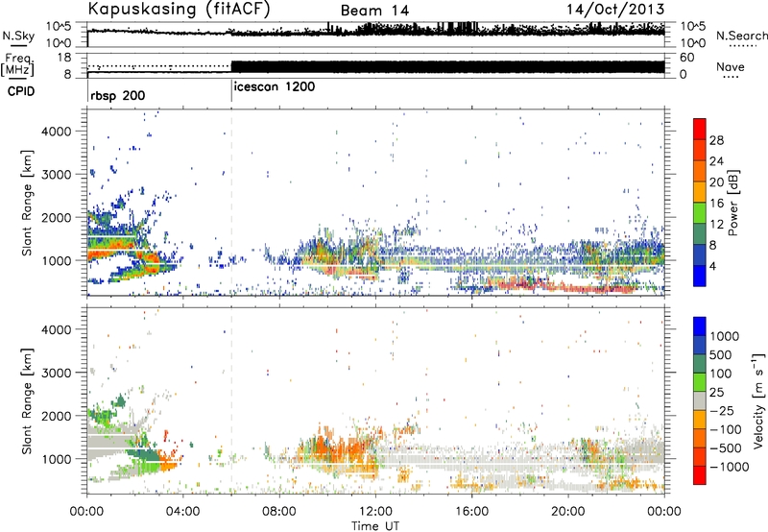Pick the dark blue top Velocity colorbar segment

pyautogui.click(x=700, y=326)
